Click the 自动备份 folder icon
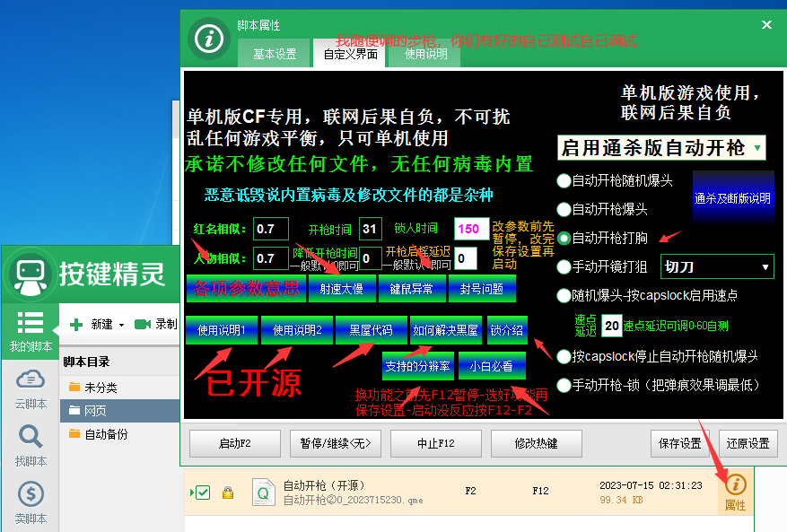Image resolution: width=787 pixels, height=532 pixels. click(74, 433)
